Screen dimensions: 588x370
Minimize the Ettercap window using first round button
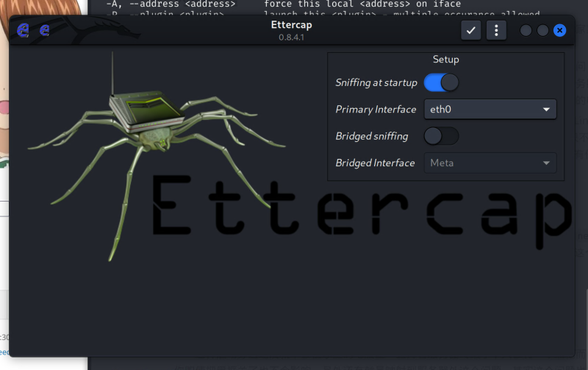pos(526,30)
